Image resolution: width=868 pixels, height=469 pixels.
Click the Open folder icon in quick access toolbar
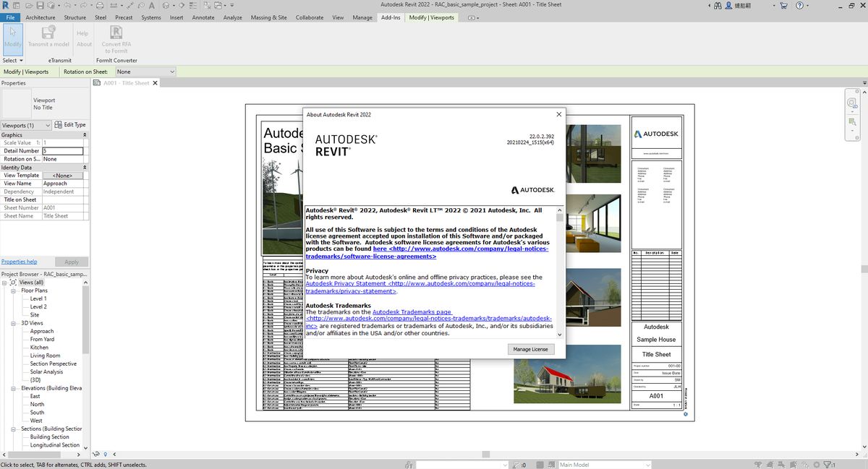(x=29, y=5)
